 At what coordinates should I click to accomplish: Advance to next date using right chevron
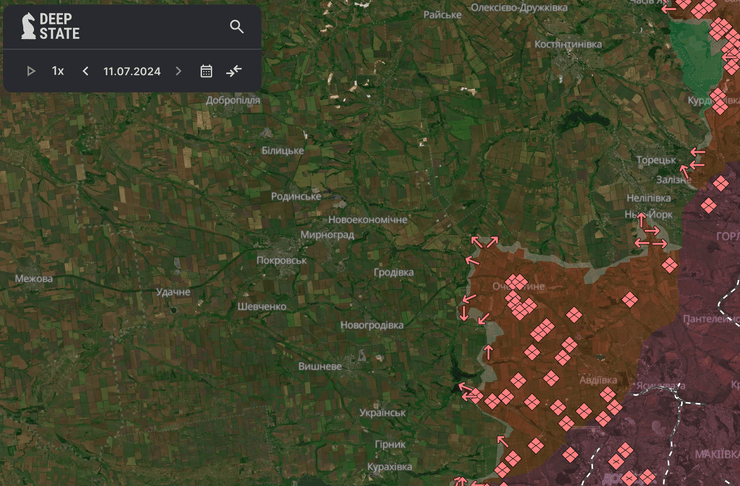click(179, 71)
